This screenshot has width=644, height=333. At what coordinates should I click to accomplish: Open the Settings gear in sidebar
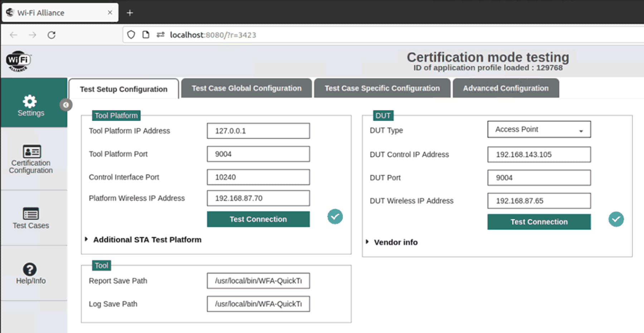point(30,102)
